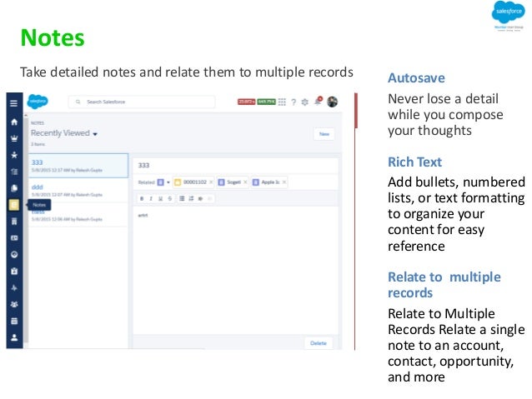Go to Home in sidebar

14,122
